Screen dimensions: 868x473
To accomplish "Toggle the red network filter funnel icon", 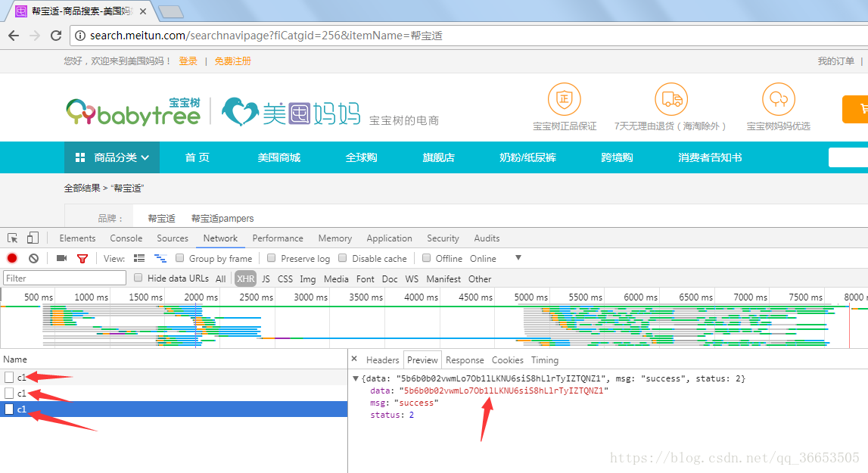I will click(82, 259).
